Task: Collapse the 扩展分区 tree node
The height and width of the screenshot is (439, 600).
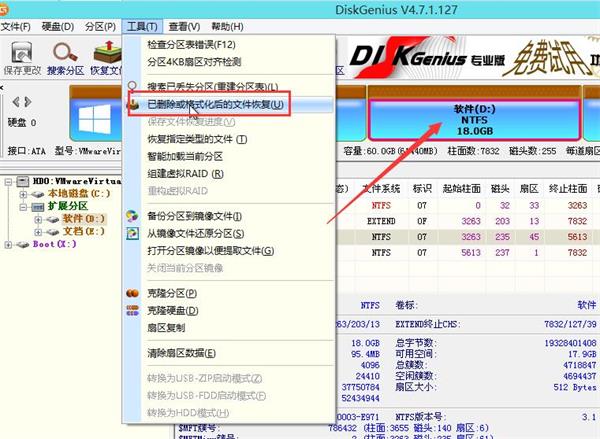Action: click(x=23, y=207)
